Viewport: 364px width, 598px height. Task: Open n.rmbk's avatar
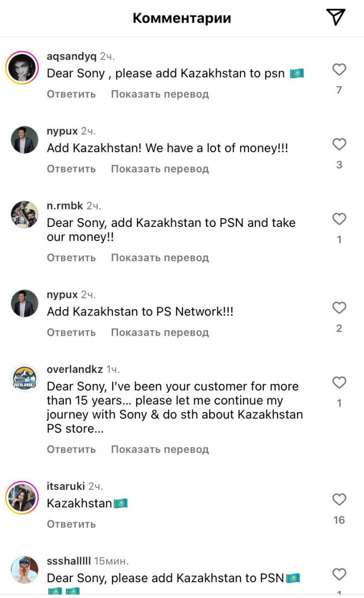point(25,215)
